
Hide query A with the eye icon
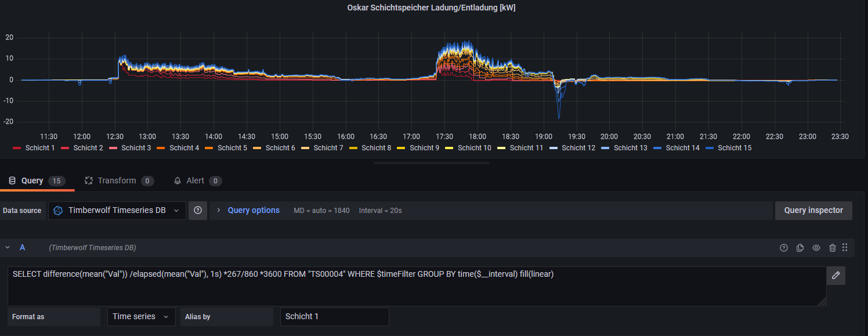816,248
